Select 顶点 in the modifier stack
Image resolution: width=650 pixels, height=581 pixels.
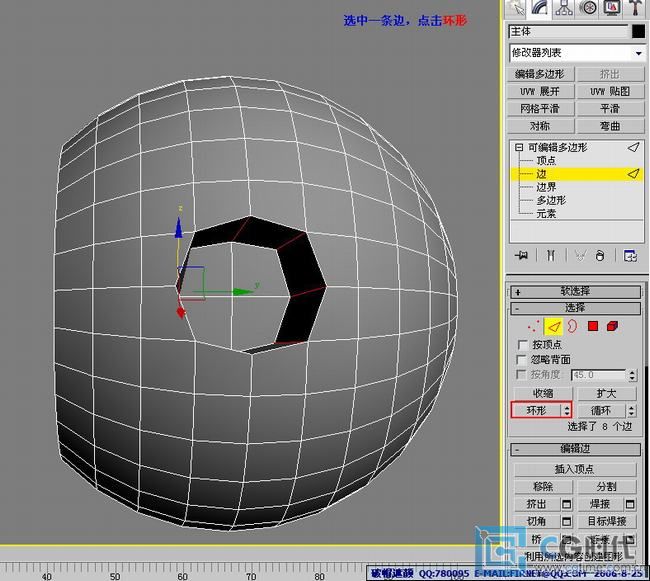tap(546, 160)
